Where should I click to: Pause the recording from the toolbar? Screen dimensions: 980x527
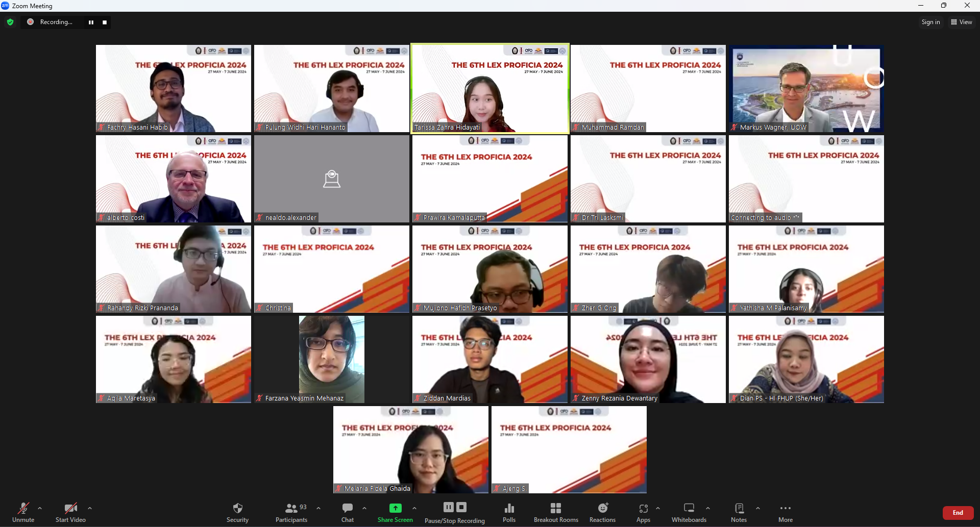tap(448, 507)
